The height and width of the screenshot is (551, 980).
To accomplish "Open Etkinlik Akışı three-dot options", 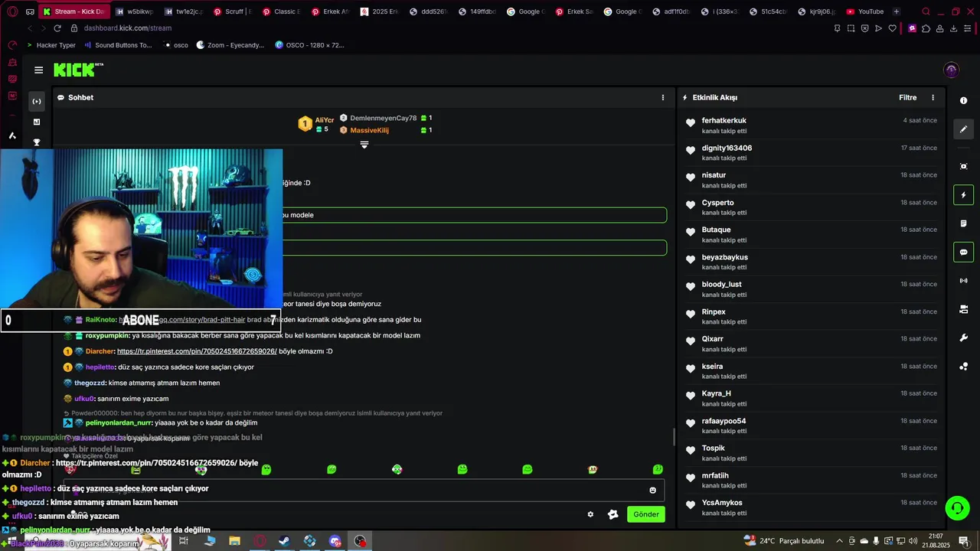I will [933, 97].
